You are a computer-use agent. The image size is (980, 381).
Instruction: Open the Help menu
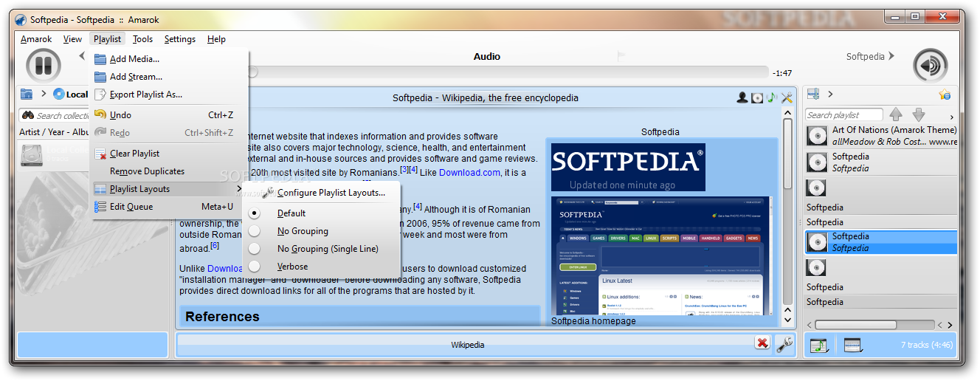tap(216, 39)
